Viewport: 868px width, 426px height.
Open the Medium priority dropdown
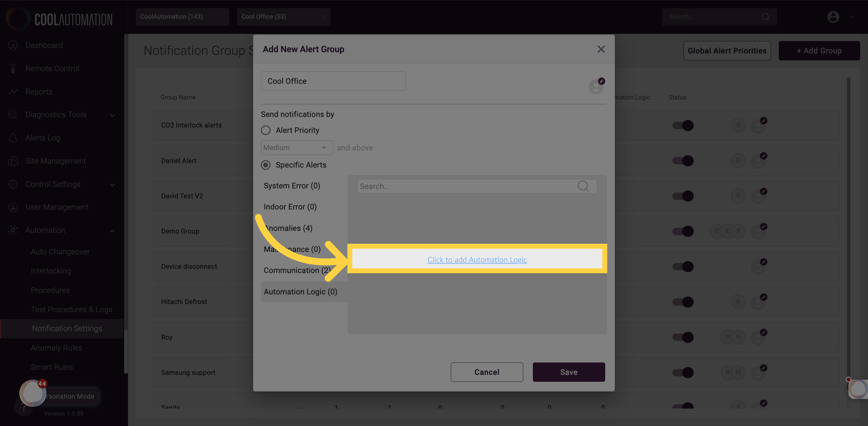point(297,148)
